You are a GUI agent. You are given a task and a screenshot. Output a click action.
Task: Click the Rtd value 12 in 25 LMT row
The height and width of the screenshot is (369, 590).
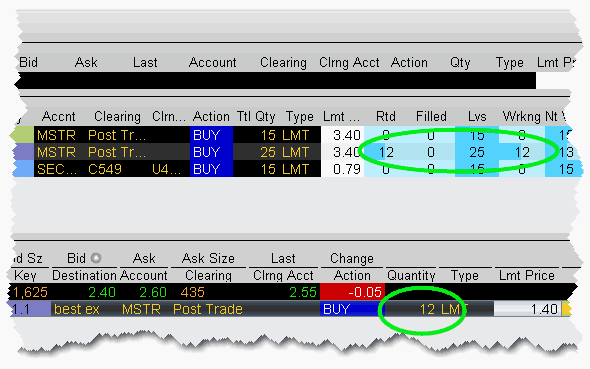point(386,152)
